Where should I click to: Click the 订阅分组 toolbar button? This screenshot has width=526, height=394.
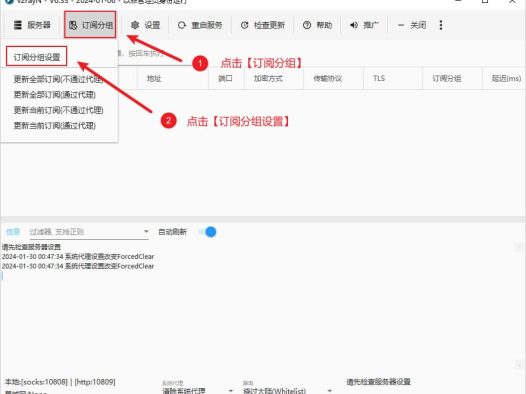click(90, 25)
